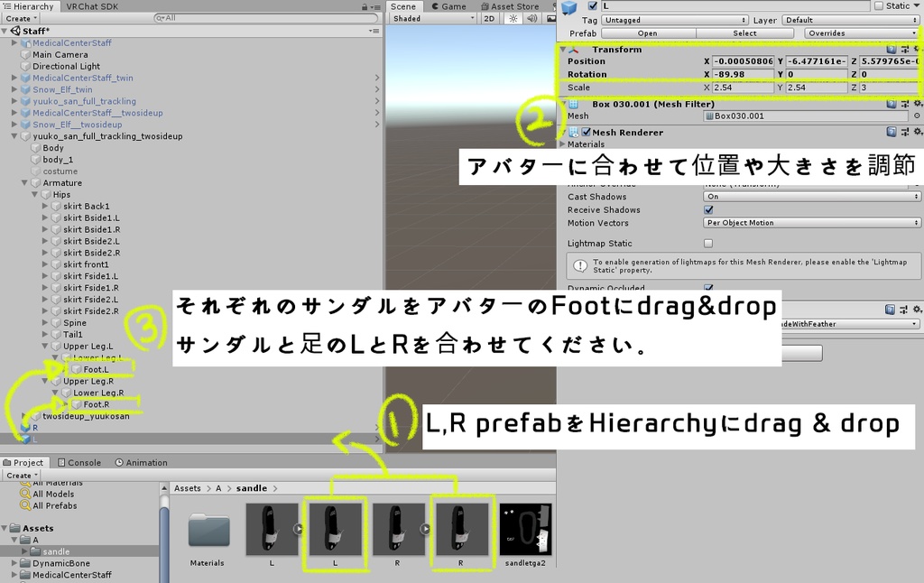Toggle 2D mode in the Scene view toolbar
924x583 pixels.
coord(488,16)
